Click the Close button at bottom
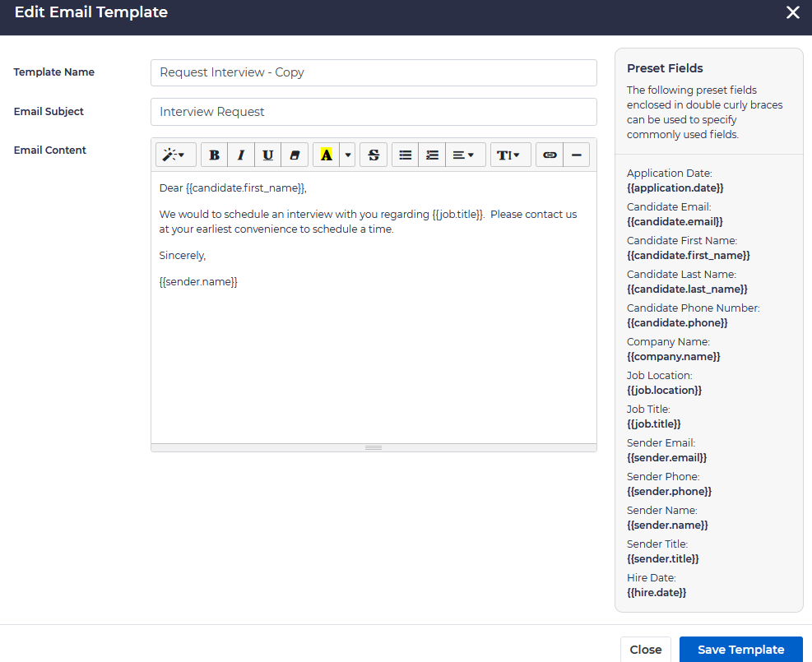Screen dimensions: 812x662 [x=645, y=650]
